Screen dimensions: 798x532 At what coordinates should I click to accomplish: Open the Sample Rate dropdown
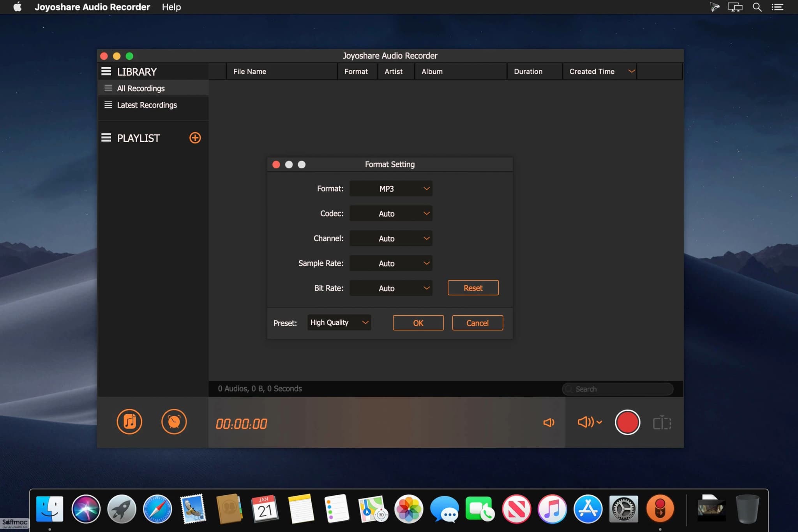tap(391, 263)
